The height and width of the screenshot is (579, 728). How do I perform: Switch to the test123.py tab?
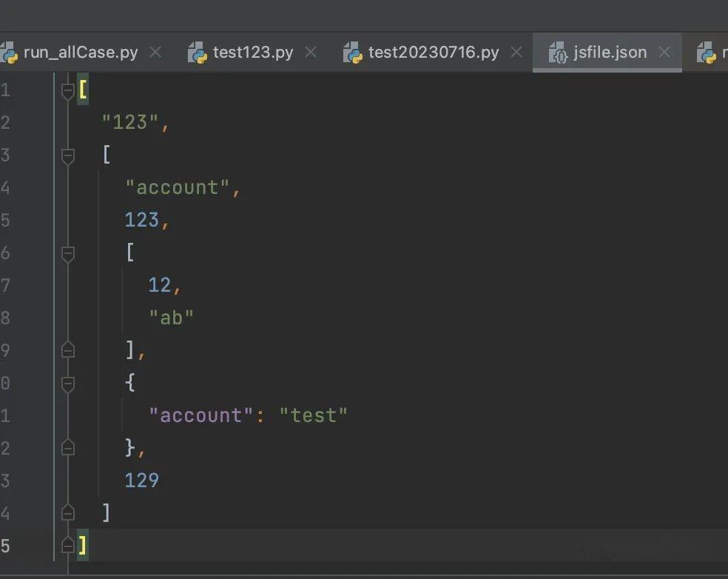(252, 52)
